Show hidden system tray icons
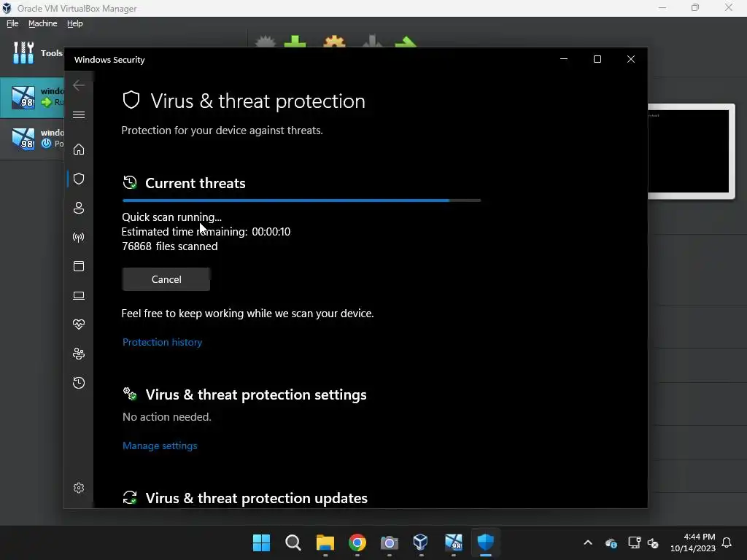Viewport: 747px width, 560px height. point(588,542)
